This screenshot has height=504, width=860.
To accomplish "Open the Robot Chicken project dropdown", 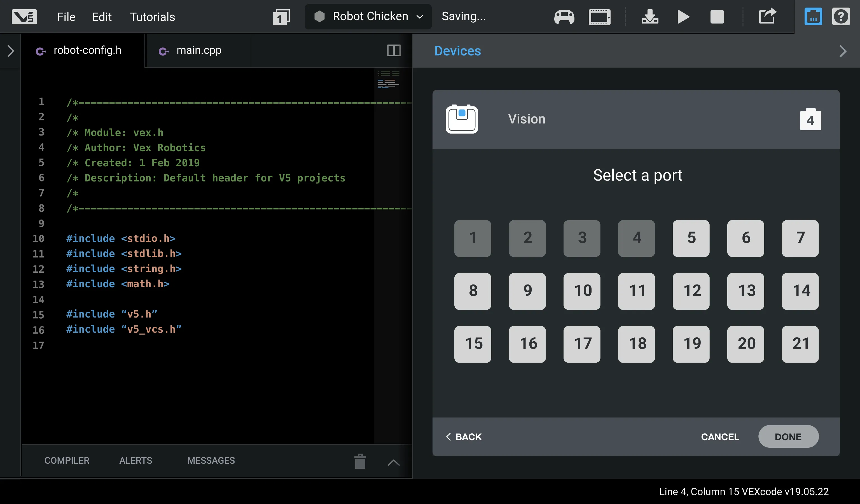I will point(369,16).
